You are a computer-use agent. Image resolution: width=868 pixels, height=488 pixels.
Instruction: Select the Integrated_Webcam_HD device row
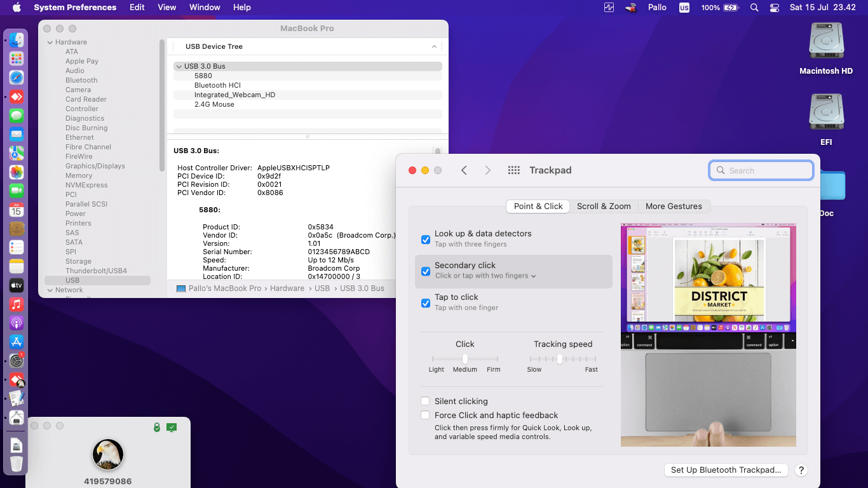tap(308, 95)
